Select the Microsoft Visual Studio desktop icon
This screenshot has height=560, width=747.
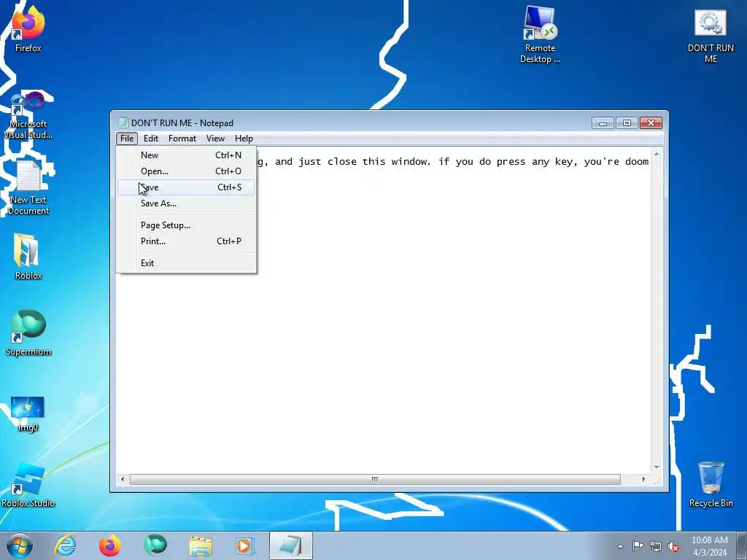tap(28, 115)
